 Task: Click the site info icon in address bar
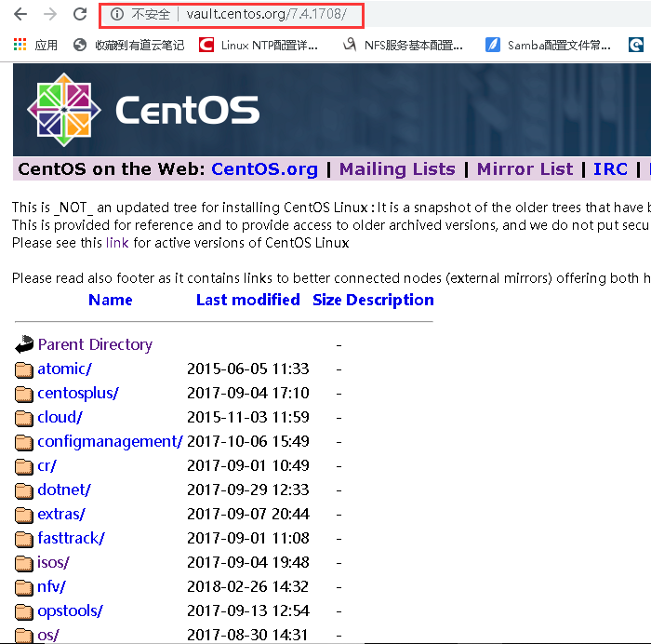pyautogui.click(x=117, y=14)
